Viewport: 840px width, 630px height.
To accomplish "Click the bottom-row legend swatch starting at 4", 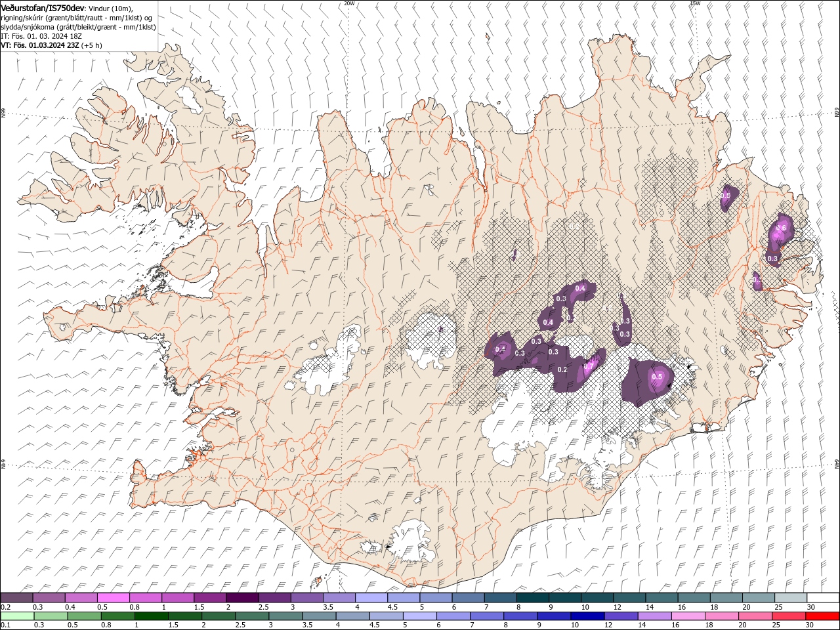I will click(353, 616).
